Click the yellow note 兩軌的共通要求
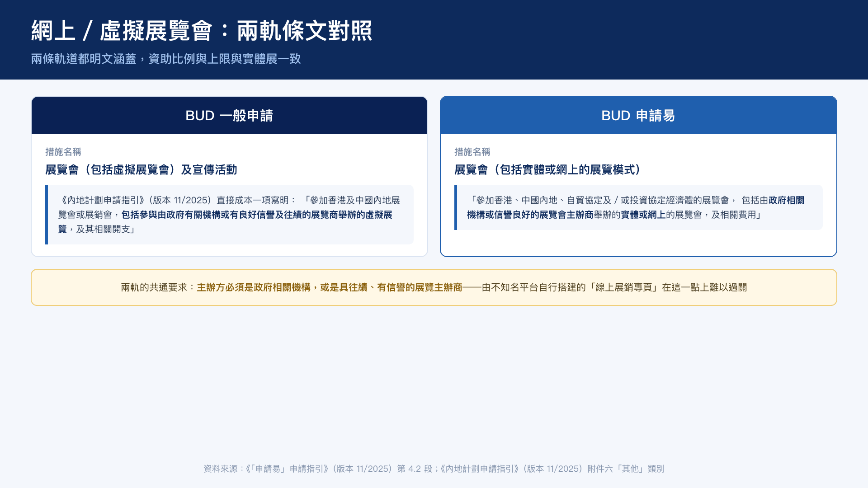The height and width of the screenshot is (488, 868). coord(434,287)
